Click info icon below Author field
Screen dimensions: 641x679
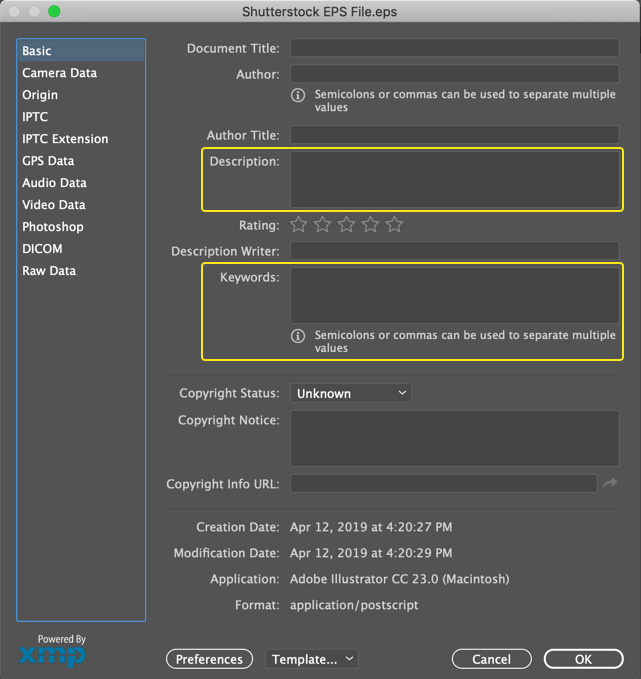tap(298, 95)
